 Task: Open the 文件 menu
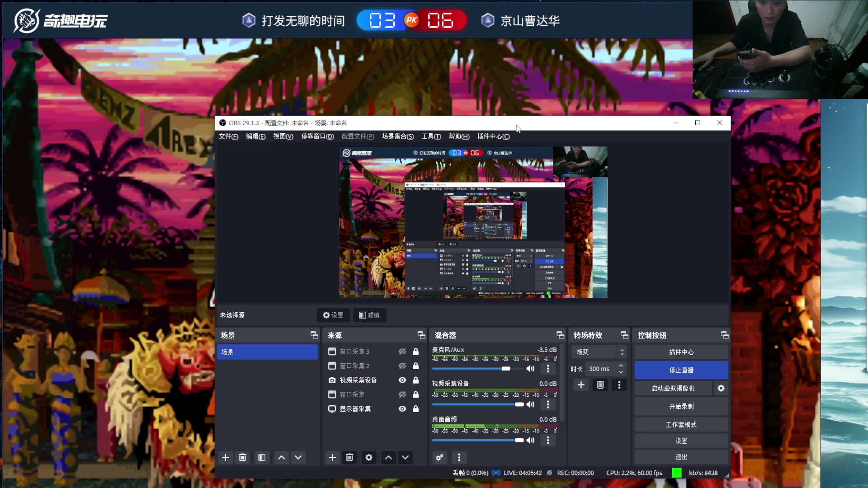(x=228, y=136)
